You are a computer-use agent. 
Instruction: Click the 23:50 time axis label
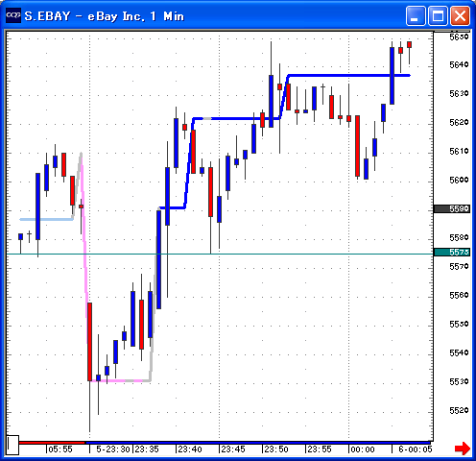(x=276, y=449)
